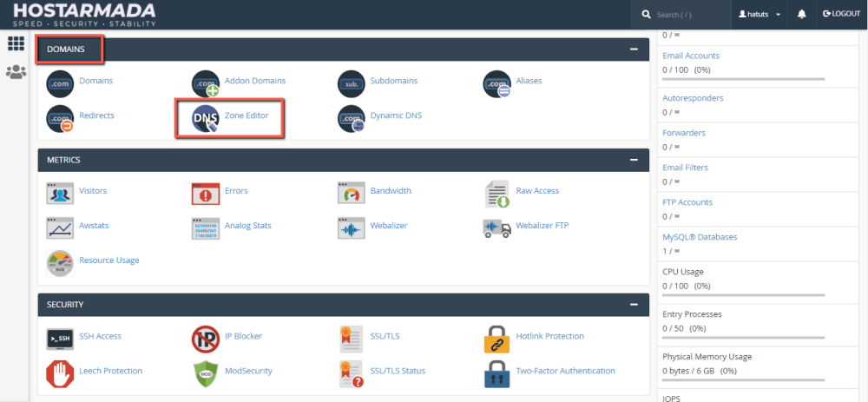Open the DNS Zone Editor icon

[x=206, y=118]
